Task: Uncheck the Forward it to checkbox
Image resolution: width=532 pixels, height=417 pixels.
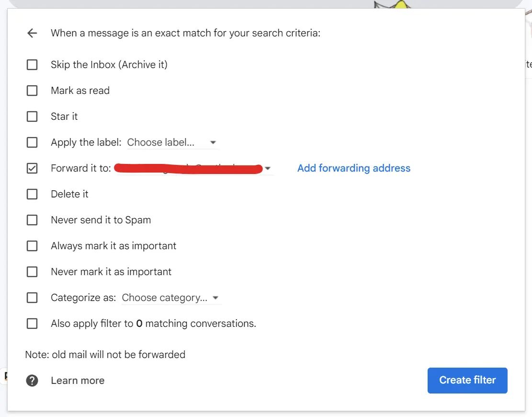Action: click(32, 168)
